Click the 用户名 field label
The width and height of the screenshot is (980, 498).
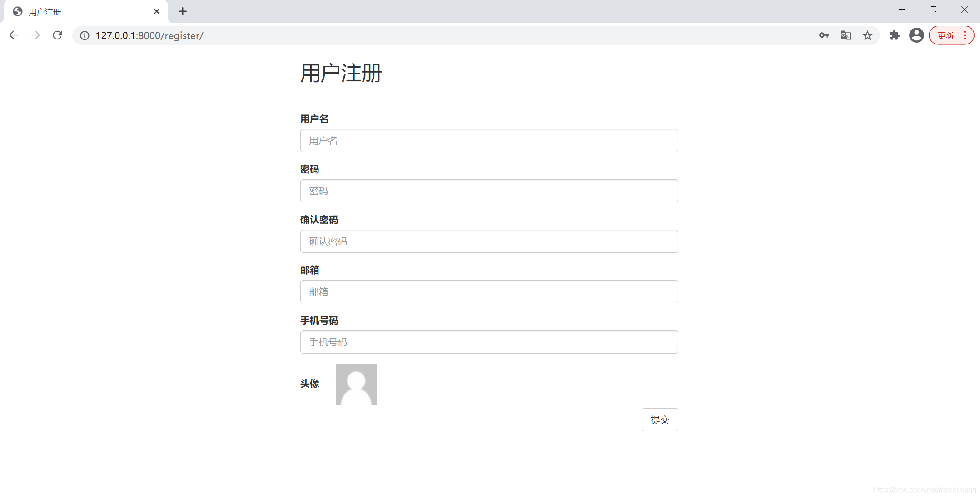pyautogui.click(x=314, y=119)
